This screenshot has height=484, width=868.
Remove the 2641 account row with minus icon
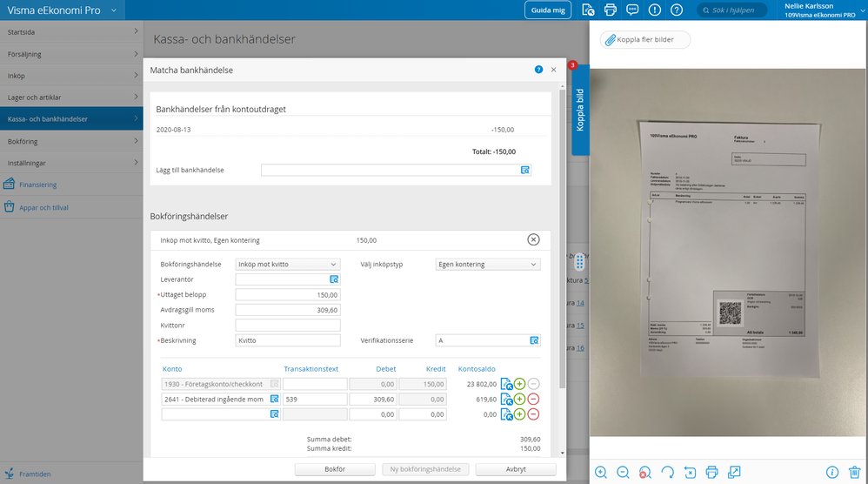point(533,399)
